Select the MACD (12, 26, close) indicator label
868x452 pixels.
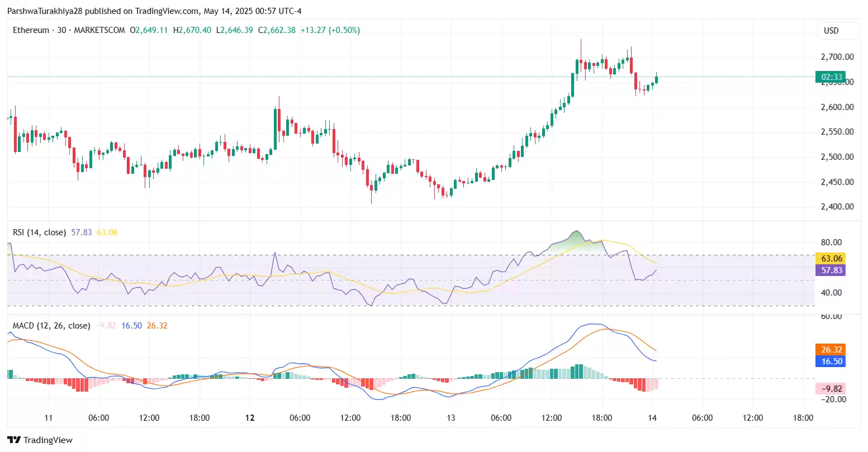(x=50, y=326)
